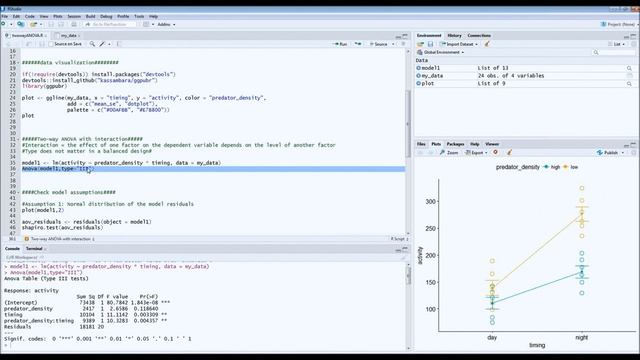This screenshot has width=640, height=360.
Task: Switch to the my_data editor tab
Action: pyautogui.click(x=67, y=36)
